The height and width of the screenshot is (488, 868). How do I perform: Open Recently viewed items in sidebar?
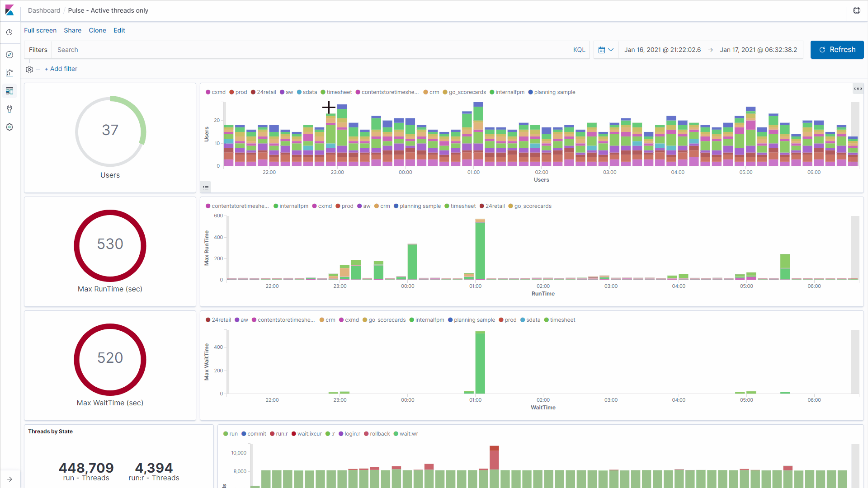pos(9,32)
